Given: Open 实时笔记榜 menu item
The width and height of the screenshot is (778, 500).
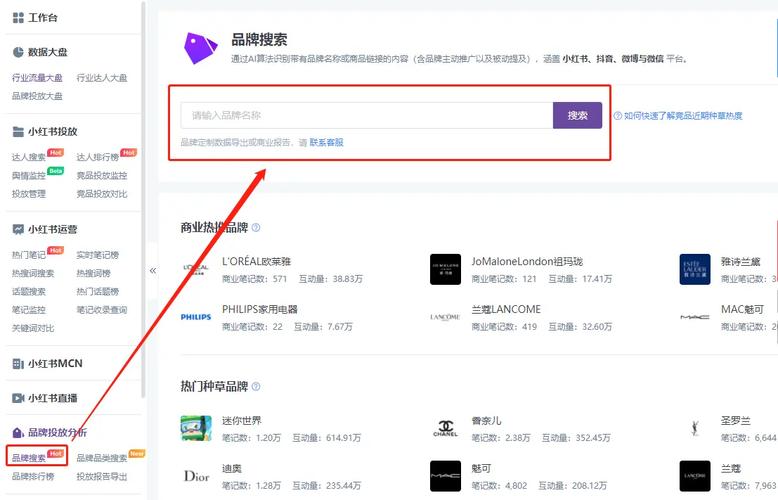Looking at the screenshot, I should [x=97, y=255].
